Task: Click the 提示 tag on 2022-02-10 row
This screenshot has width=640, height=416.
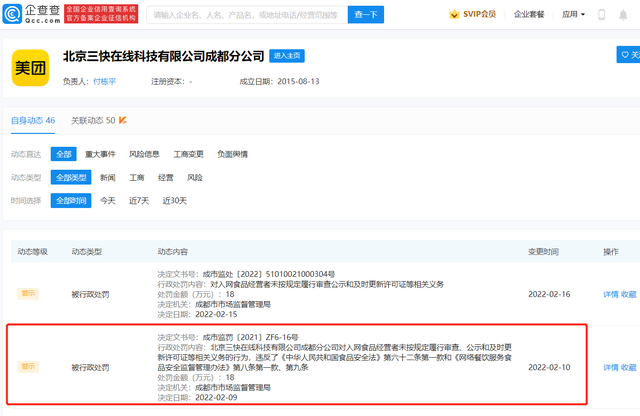Action: [28, 367]
